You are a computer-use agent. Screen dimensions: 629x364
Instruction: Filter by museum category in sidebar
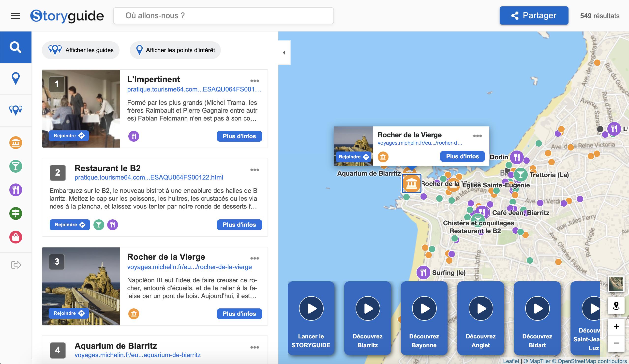16,143
